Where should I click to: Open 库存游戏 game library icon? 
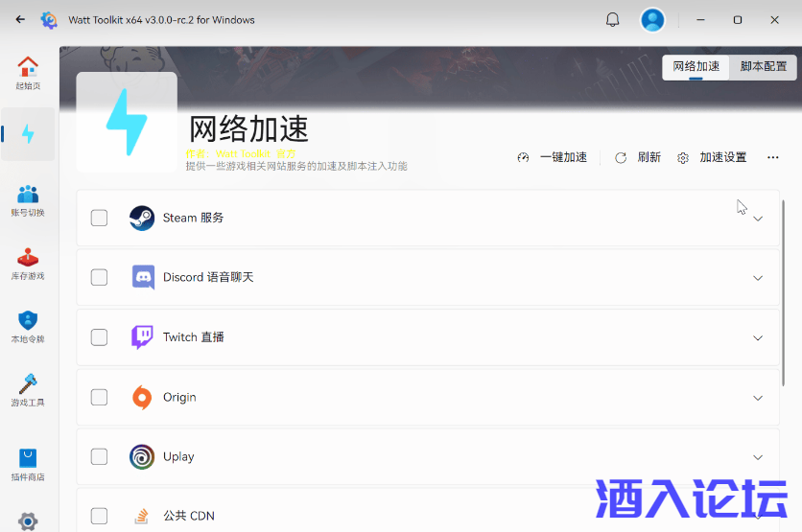pyautogui.click(x=28, y=264)
